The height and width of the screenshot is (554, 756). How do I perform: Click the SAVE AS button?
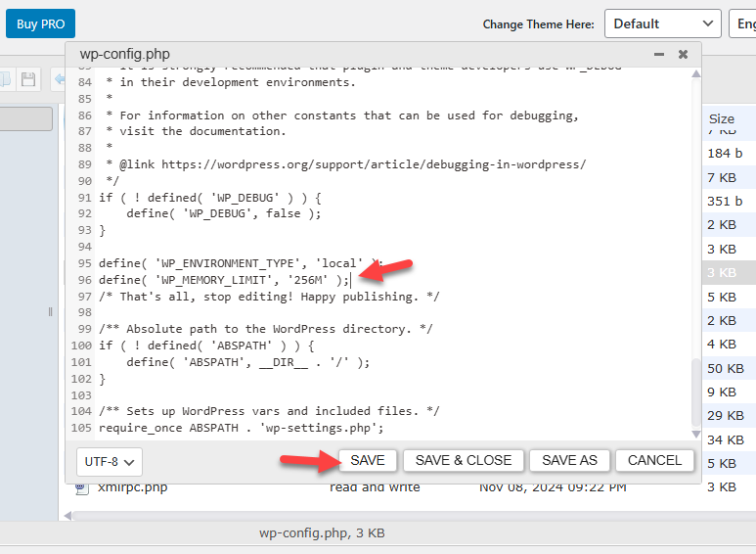pos(569,460)
